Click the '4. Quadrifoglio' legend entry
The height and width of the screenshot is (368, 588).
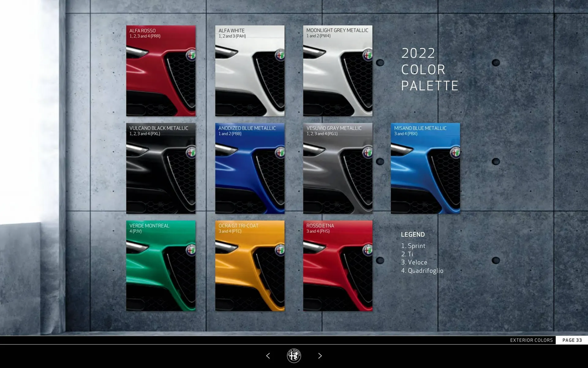[422, 271]
